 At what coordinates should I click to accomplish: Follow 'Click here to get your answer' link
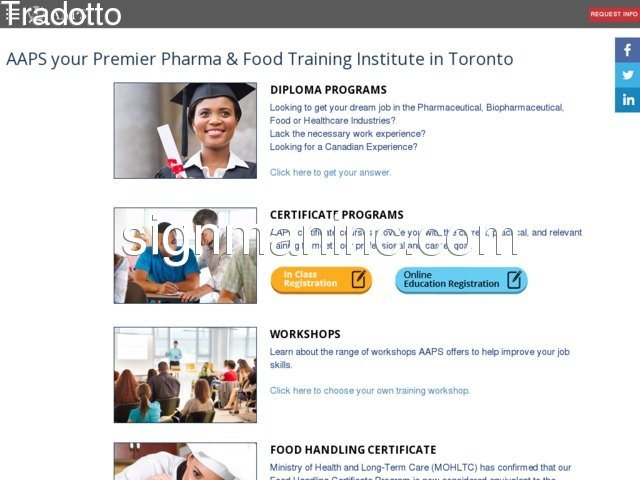330,173
